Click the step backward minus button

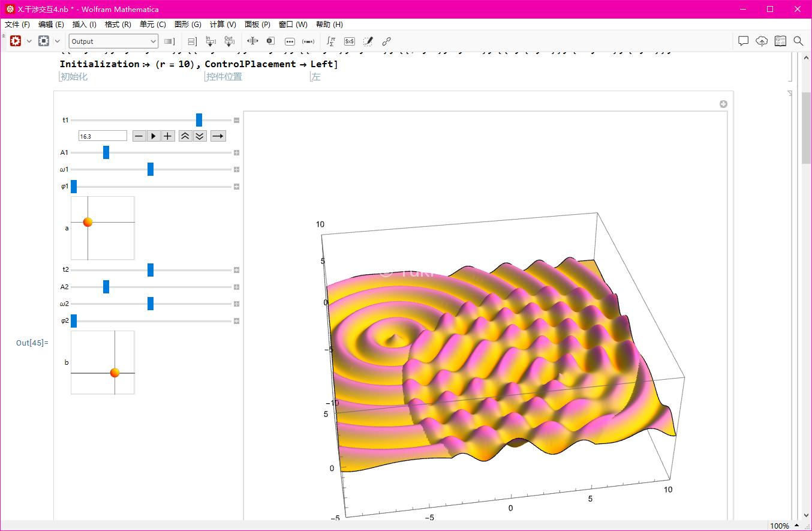pyautogui.click(x=139, y=136)
